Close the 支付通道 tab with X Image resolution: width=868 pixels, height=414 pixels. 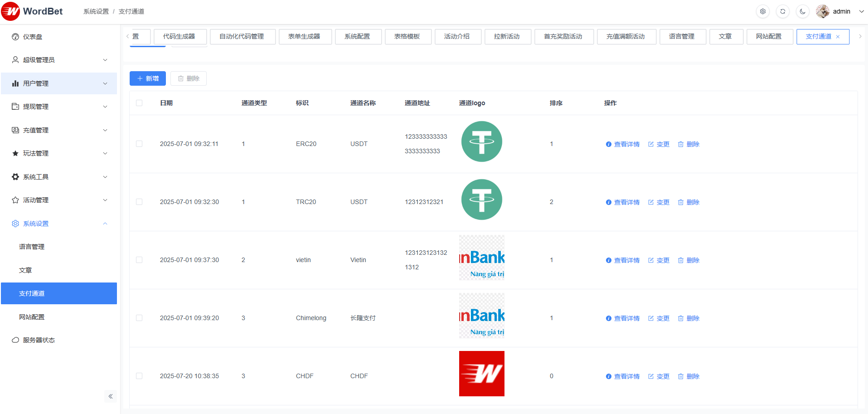[x=838, y=37]
